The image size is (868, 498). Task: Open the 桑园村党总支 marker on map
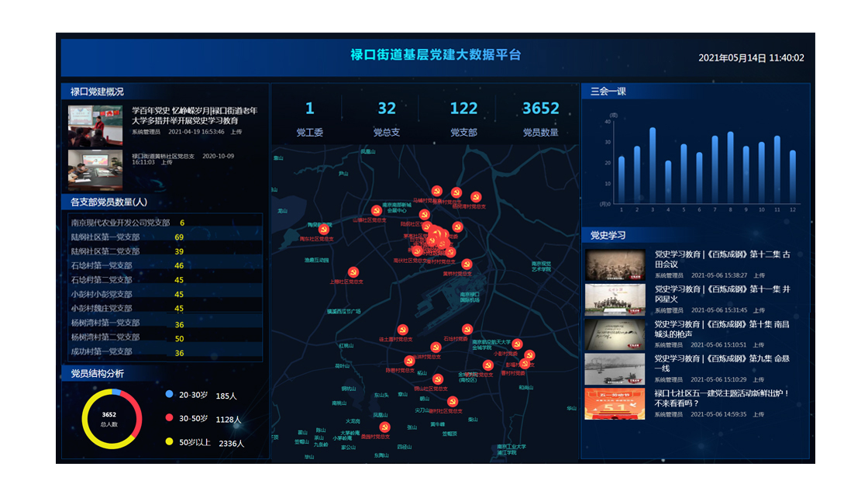coord(385,427)
